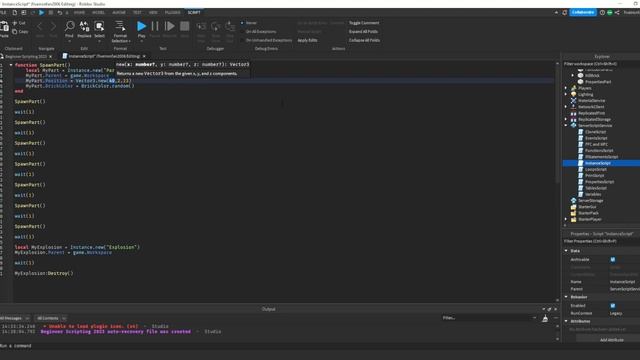The image size is (640, 360).
Task: Open the TEST ribbon tab
Action: [137, 13]
